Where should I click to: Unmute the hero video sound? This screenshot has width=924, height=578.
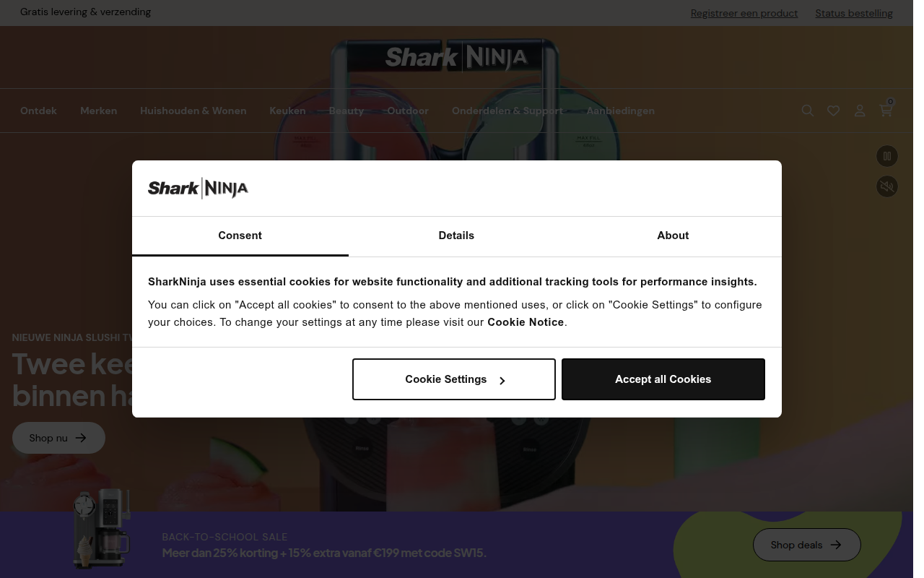887,186
